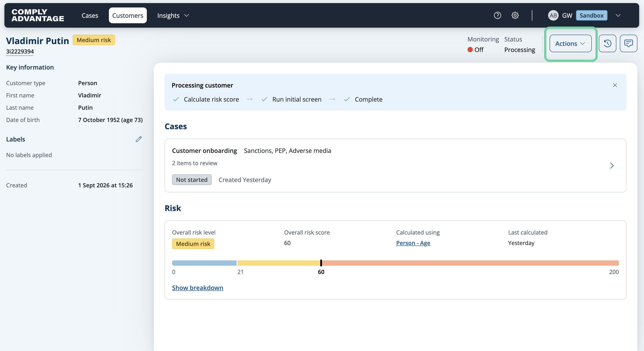Expand the Actions dropdown
The image size is (644, 351).
[x=570, y=43]
